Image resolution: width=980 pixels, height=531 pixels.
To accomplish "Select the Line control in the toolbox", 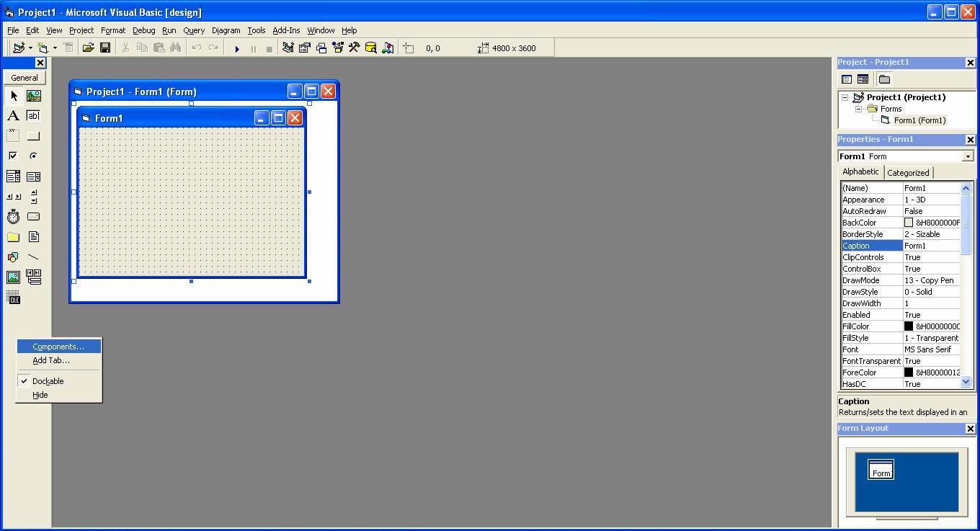I will click(34, 256).
